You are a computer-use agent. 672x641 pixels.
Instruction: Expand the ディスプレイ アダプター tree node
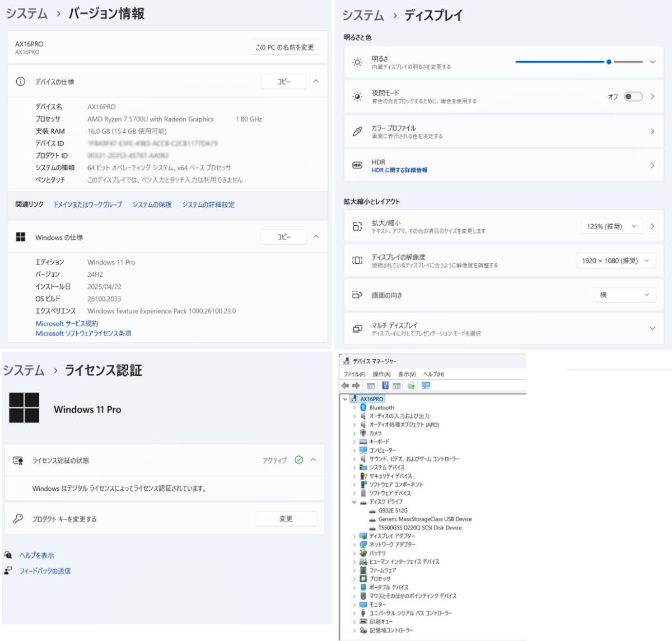pyautogui.click(x=354, y=536)
